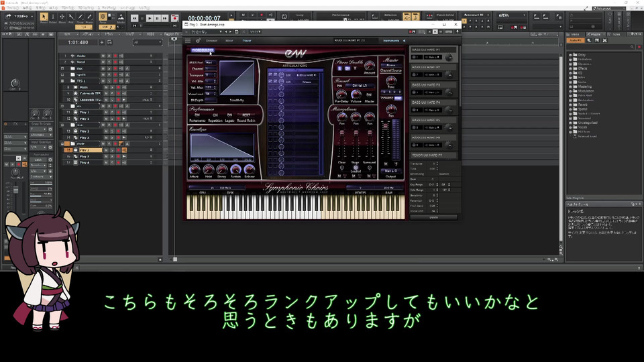Image resolution: width=644 pixels, height=362 pixels.
Task: Open the reverb type EW Hall dropdown
Action: (x=360, y=86)
